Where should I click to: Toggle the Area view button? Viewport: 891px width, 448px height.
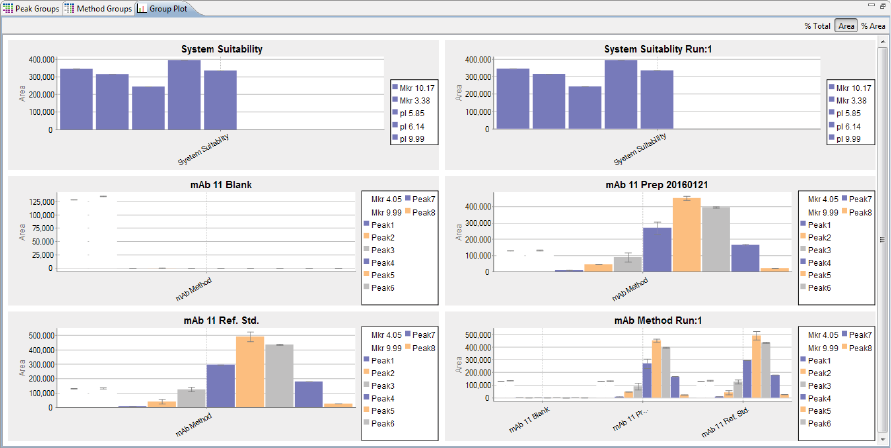pos(846,26)
